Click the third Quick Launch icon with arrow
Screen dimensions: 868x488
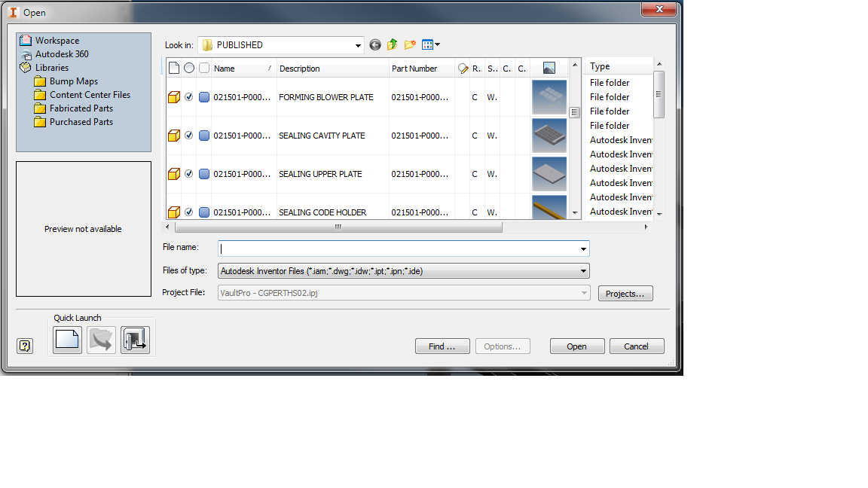coord(135,339)
